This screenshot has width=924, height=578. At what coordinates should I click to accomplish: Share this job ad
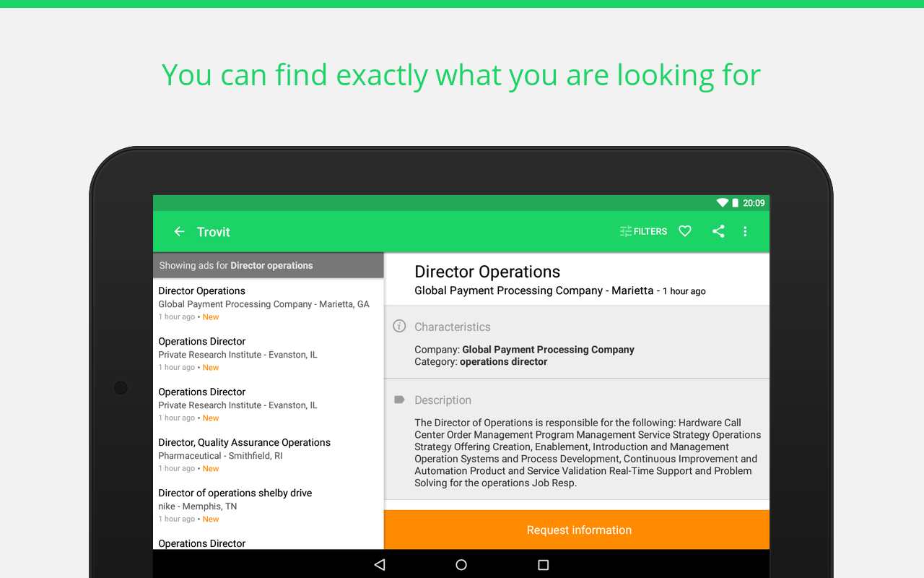pyautogui.click(x=718, y=231)
